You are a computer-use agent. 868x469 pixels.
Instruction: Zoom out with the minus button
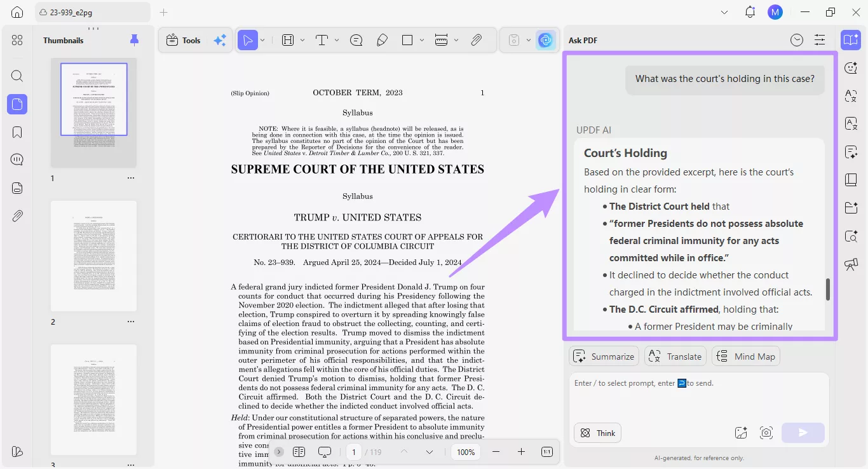coord(496,452)
